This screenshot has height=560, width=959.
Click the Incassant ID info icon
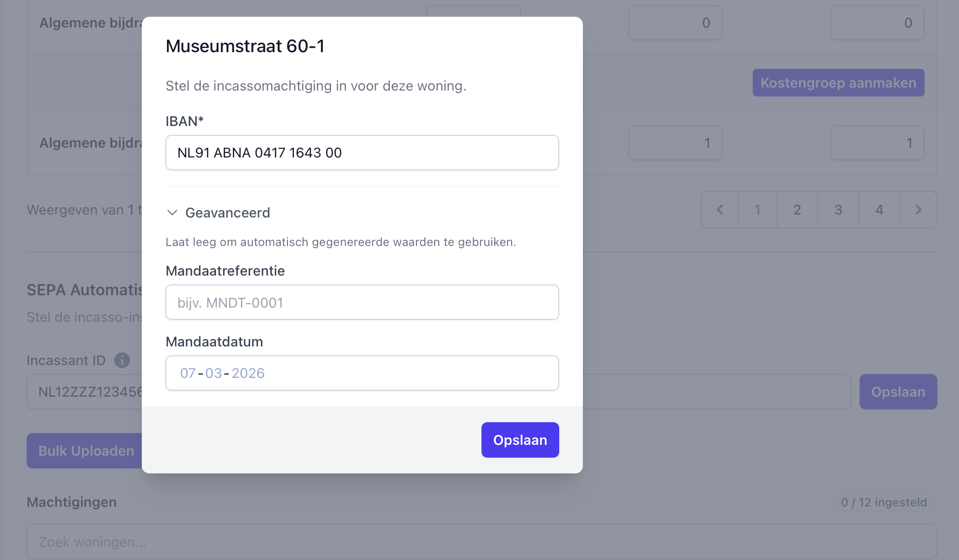122,360
